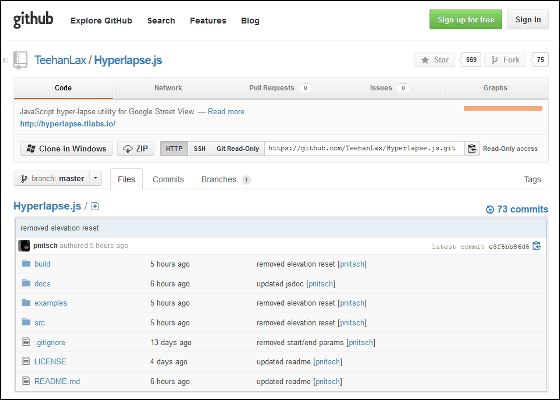This screenshot has width=560, height=400.
Task: Click the Read more link
Action: click(226, 111)
